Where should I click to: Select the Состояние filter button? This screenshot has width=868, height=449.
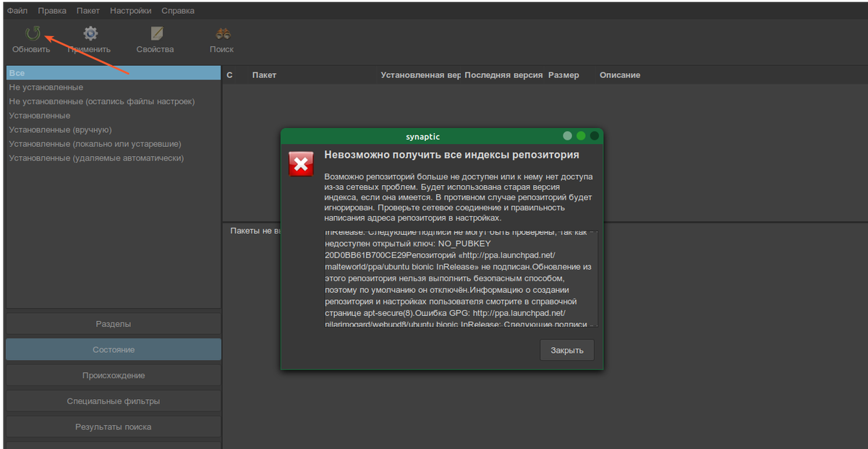pyautogui.click(x=114, y=350)
